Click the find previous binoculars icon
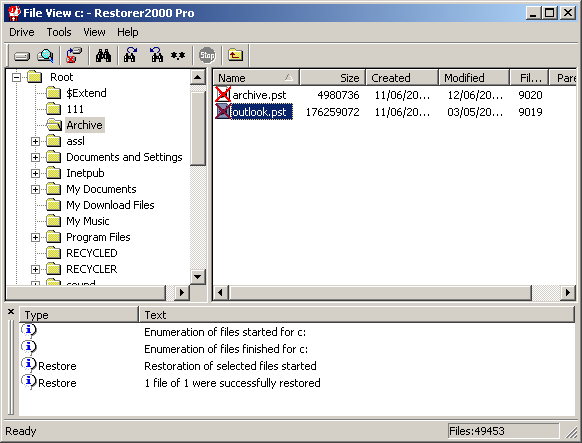 (x=156, y=56)
